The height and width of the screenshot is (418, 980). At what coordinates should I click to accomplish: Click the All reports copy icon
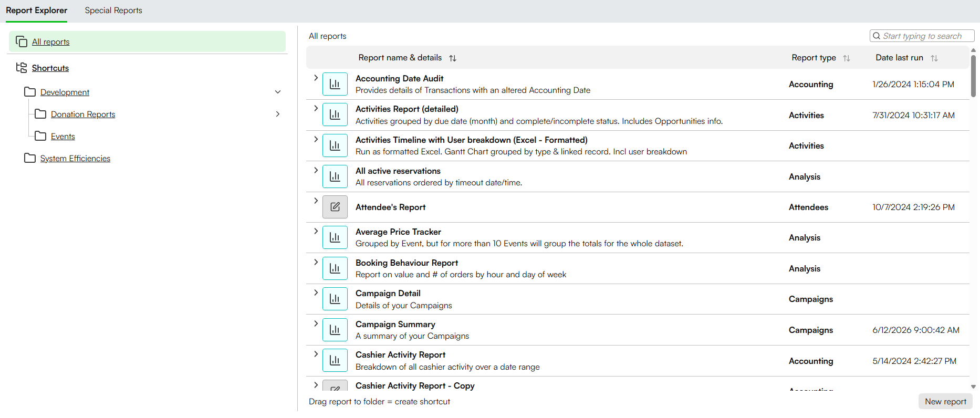click(x=22, y=41)
